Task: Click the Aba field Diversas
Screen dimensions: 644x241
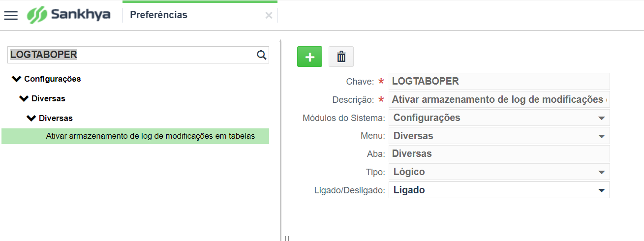Action: [499, 153]
